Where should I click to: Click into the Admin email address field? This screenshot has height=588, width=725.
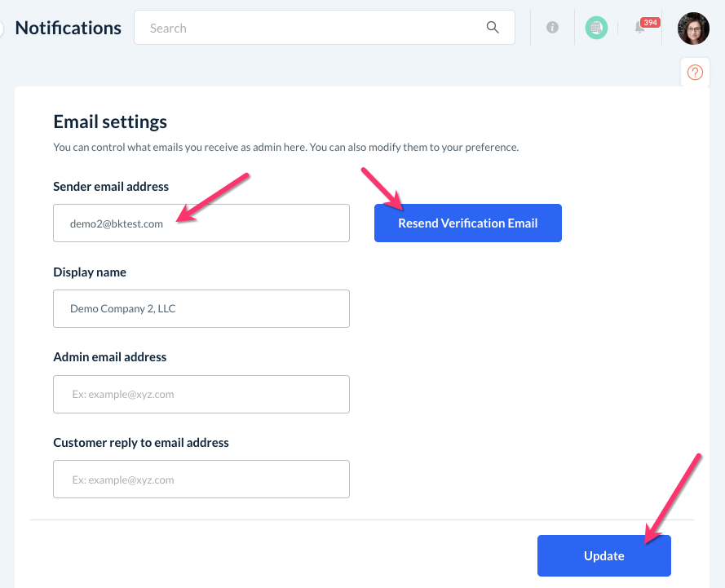[201, 395]
